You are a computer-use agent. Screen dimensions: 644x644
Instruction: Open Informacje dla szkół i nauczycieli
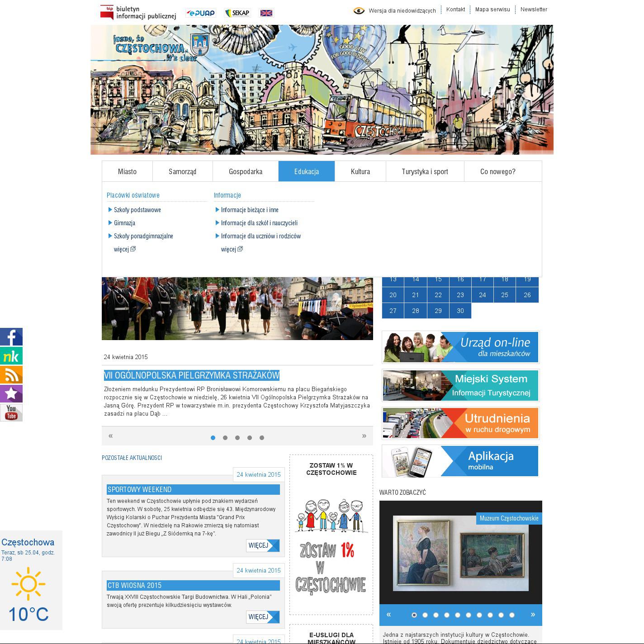[x=259, y=223]
